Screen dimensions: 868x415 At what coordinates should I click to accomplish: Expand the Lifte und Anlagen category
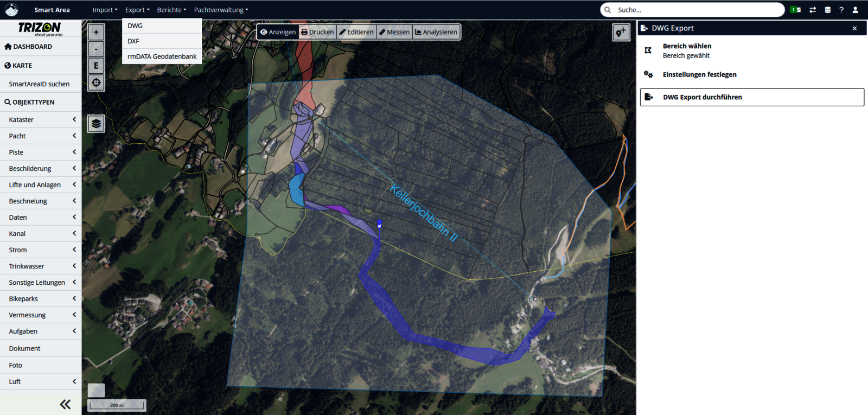41,184
